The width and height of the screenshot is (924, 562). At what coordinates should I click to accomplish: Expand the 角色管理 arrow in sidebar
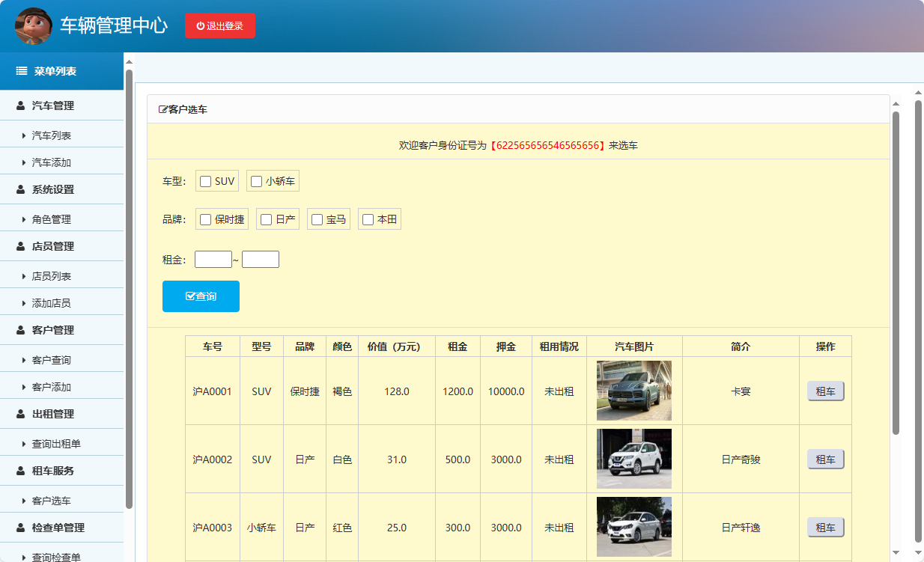pos(24,220)
